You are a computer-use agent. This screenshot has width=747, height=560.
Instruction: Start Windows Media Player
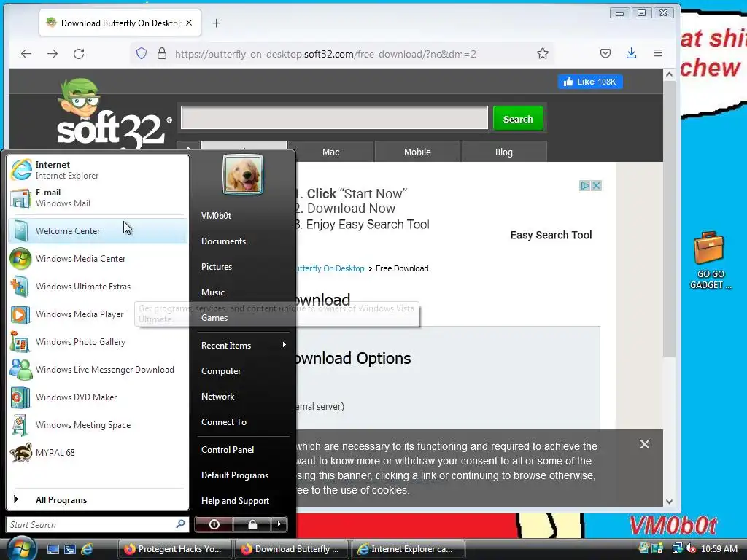click(98, 314)
